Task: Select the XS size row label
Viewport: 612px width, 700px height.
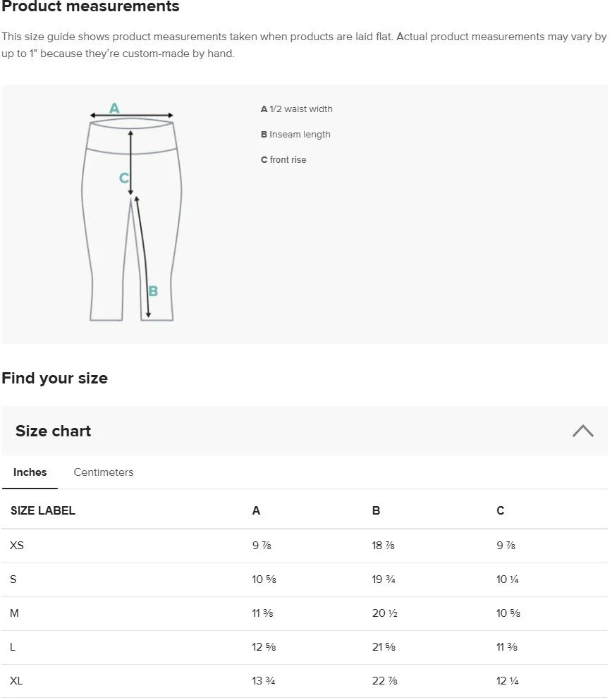Action: coord(17,545)
